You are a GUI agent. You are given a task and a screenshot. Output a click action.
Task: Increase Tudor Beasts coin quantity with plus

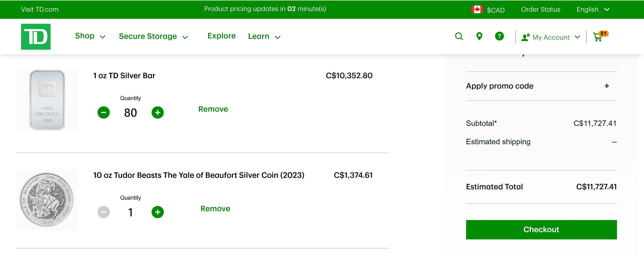[158, 212]
